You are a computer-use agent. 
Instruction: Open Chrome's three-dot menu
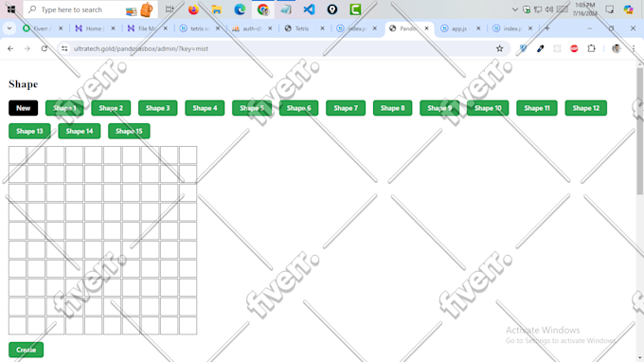pos(634,48)
